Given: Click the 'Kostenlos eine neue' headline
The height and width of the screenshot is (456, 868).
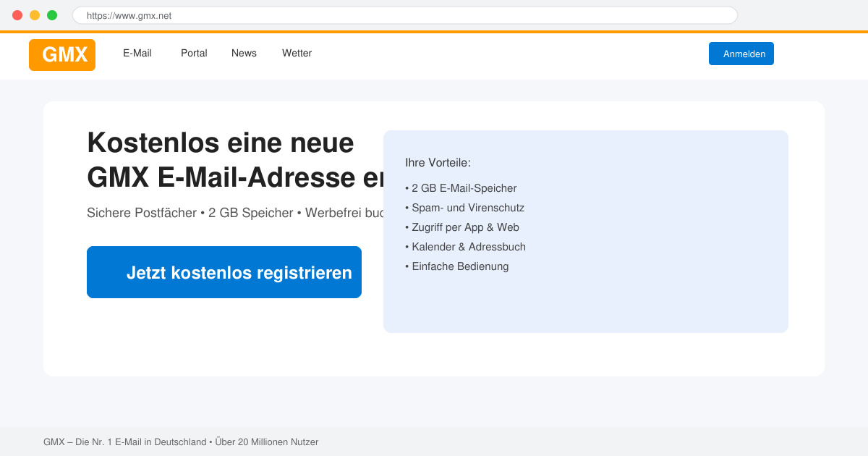Looking at the screenshot, I should [221, 143].
